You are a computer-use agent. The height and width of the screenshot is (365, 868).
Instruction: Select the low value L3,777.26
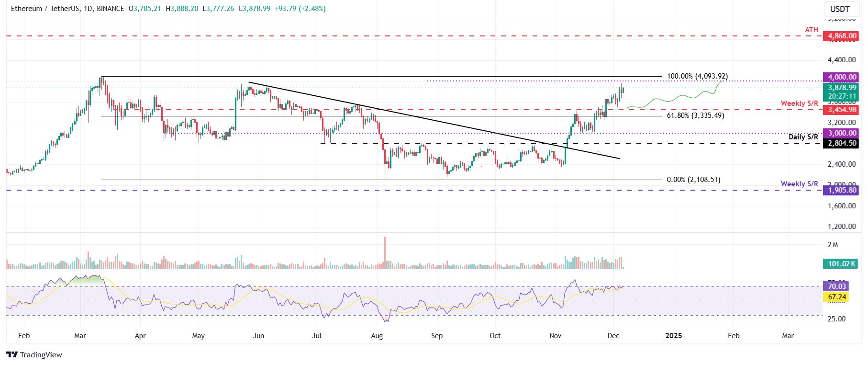coord(218,9)
